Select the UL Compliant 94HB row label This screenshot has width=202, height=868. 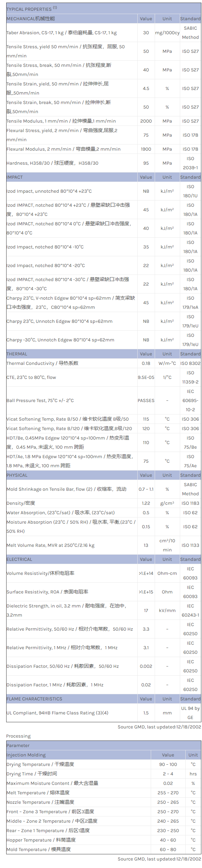point(57,713)
